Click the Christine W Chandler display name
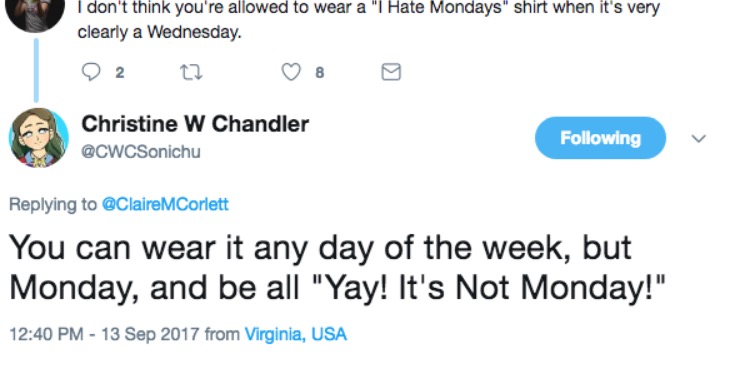The height and width of the screenshot is (382, 750). click(x=195, y=124)
